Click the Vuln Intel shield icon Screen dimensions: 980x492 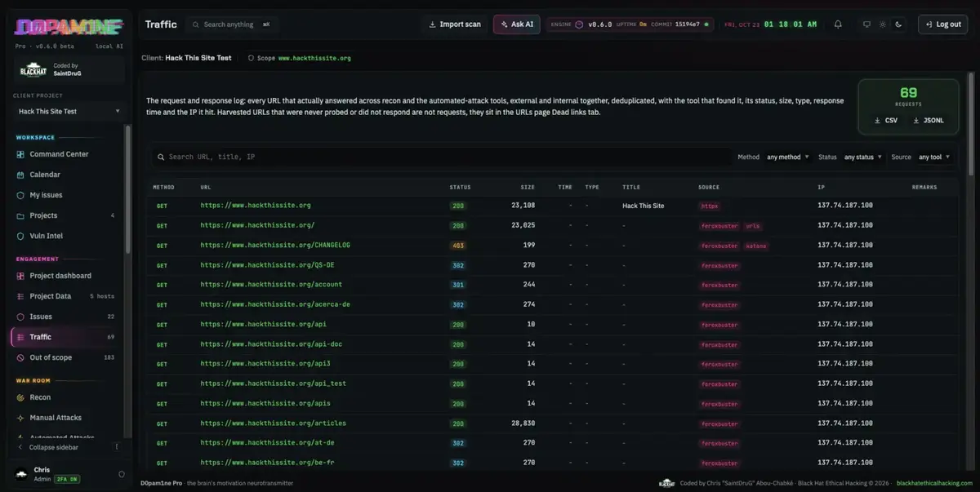click(x=21, y=236)
